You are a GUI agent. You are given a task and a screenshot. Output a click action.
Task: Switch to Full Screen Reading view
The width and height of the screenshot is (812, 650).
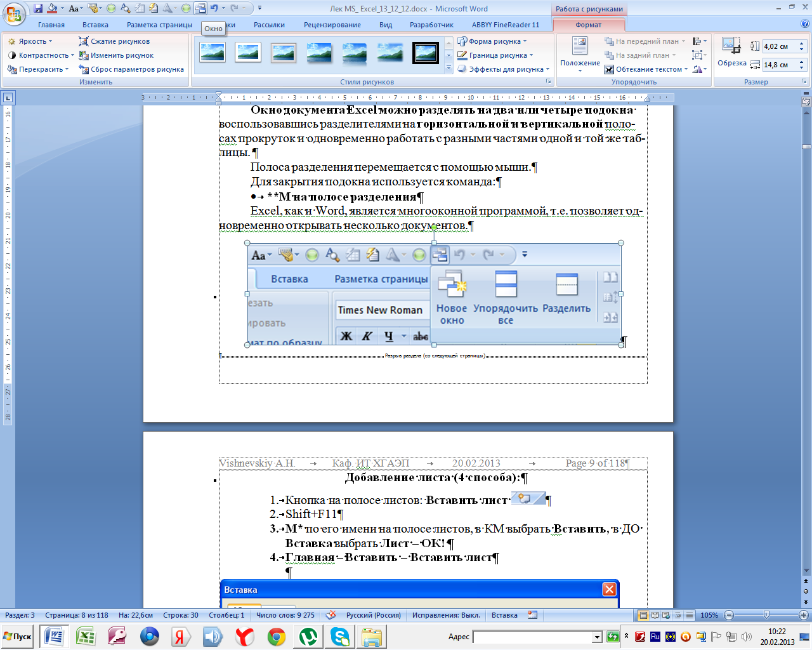(655, 615)
